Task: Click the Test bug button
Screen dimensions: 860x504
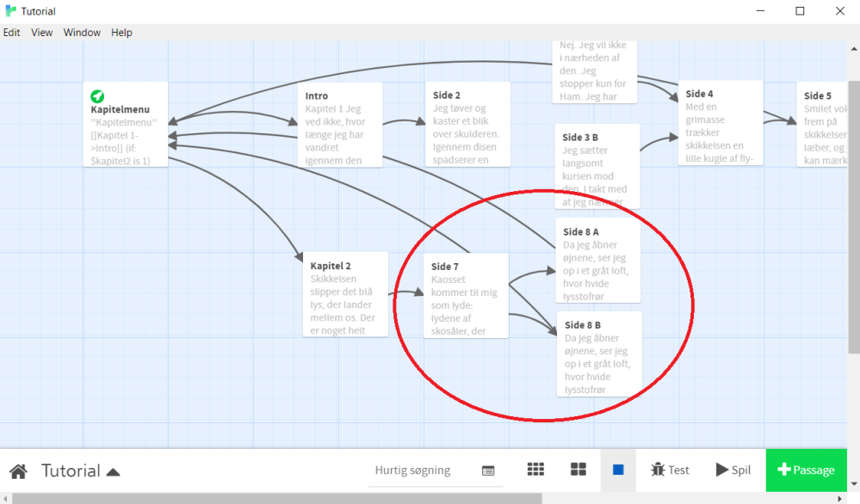Action: click(x=670, y=470)
